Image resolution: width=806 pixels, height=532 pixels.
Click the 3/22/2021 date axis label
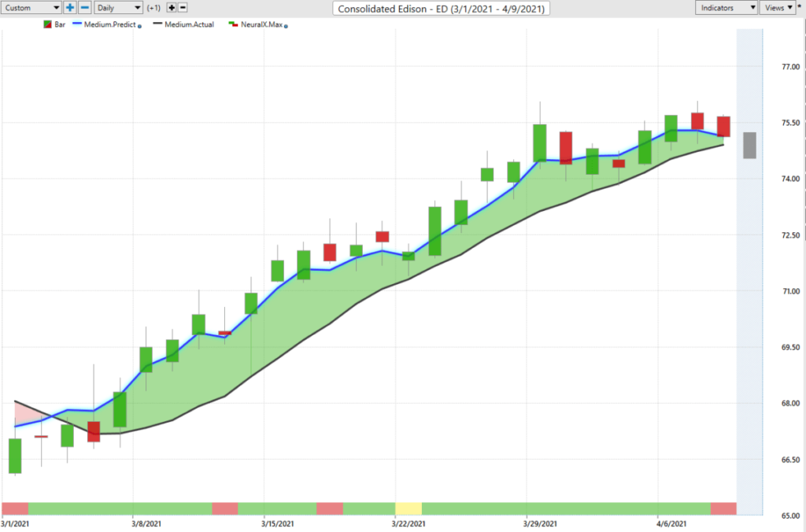pos(409,524)
